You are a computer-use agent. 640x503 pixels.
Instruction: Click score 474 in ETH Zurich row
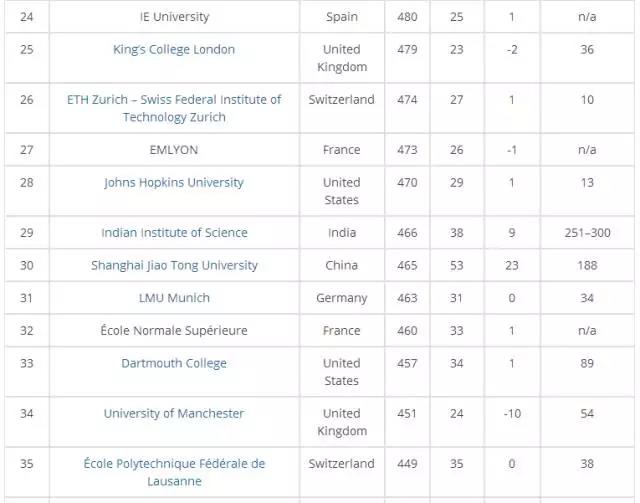(x=407, y=100)
